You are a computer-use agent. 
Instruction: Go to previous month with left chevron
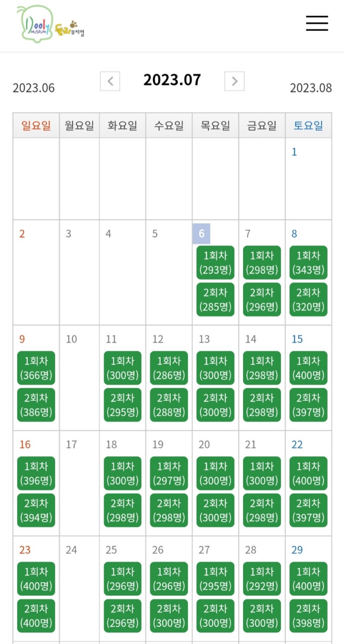[x=110, y=81]
